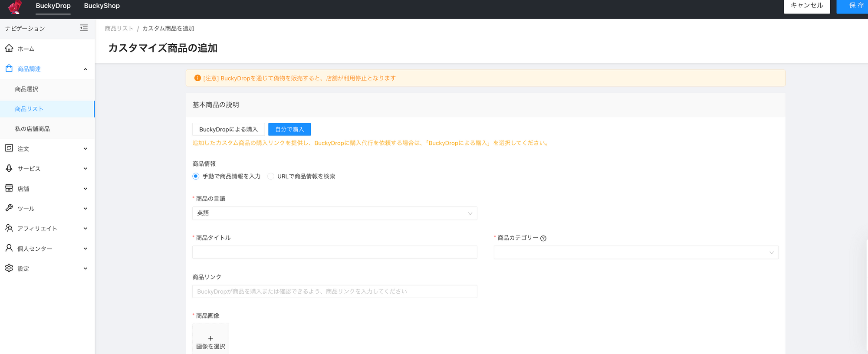868x354 pixels.
Task: Click the カスタム商品を追加 breadcrumb text
Action: pyautogui.click(x=168, y=29)
